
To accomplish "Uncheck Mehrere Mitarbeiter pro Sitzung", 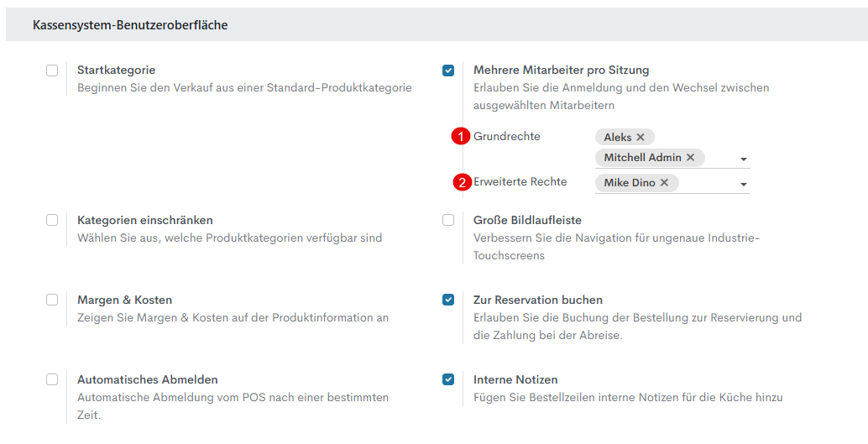I will (x=448, y=71).
